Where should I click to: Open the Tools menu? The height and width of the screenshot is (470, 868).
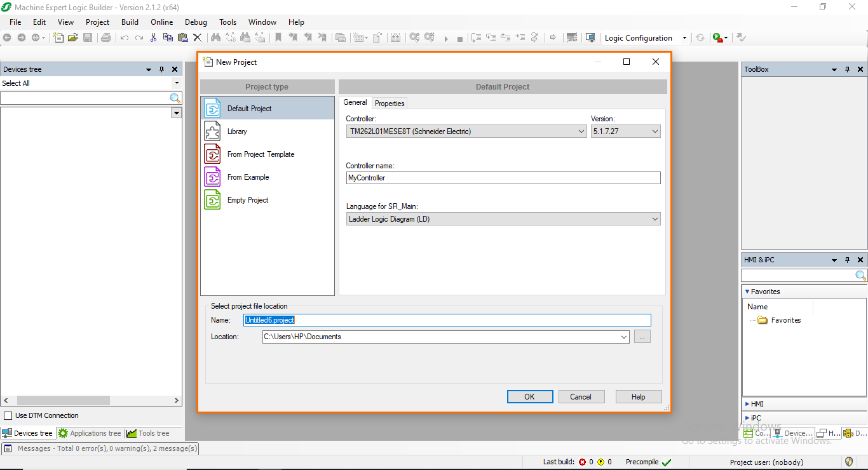pyautogui.click(x=227, y=22)
